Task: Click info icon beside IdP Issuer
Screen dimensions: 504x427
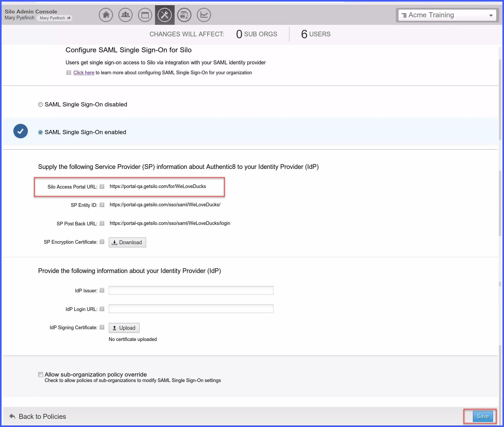Action: (x=102, y=290)
